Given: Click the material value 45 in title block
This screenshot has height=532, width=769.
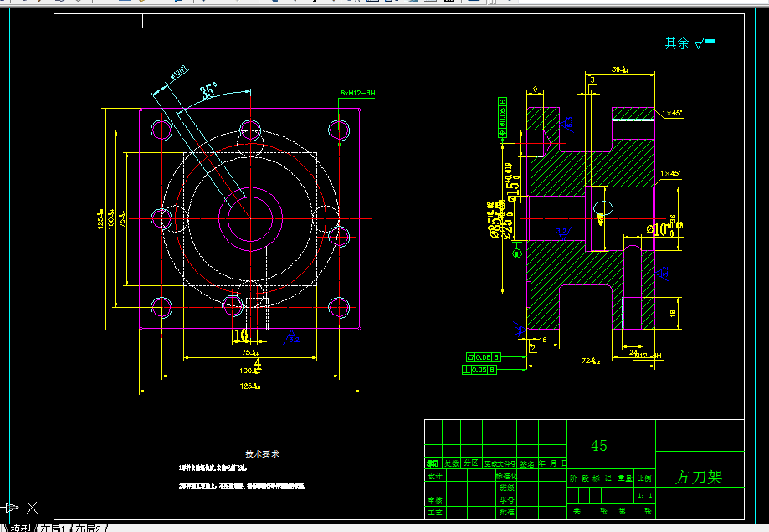Looking at the screenshot, I should 599,445.
